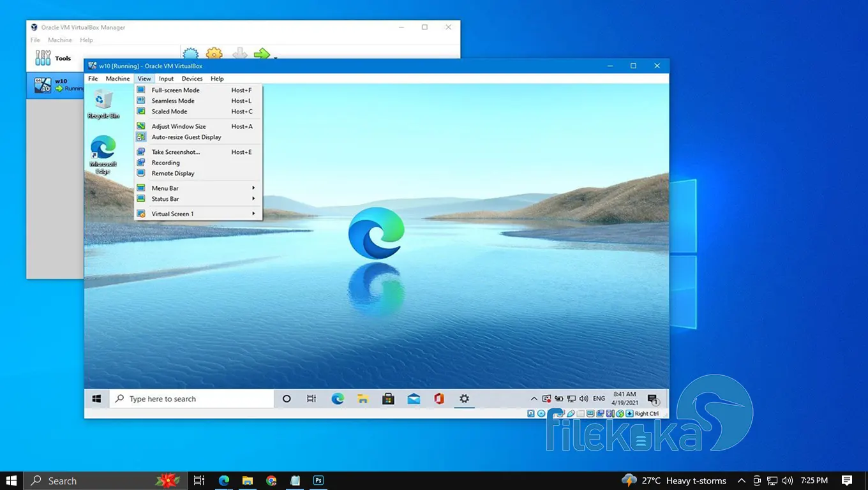Image resolution: width=868 pixels, height=490 pixels.
Task: Click the host tray volume icon
Action: pyautogui.click(x=788, y=480)
